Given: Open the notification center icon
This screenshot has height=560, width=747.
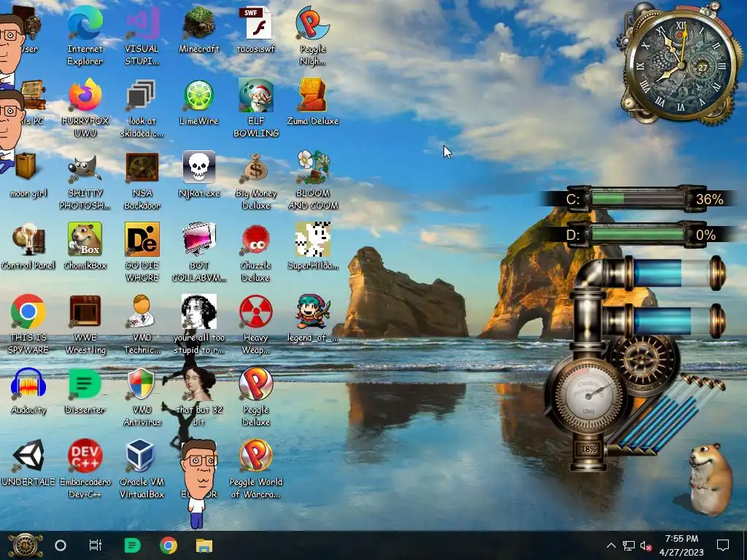Looking at the screenshot, I should pyautogui.click(x=723, y=545).
